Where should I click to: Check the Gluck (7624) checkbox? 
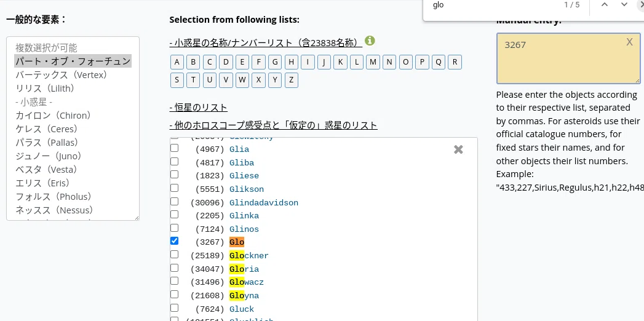175,307
